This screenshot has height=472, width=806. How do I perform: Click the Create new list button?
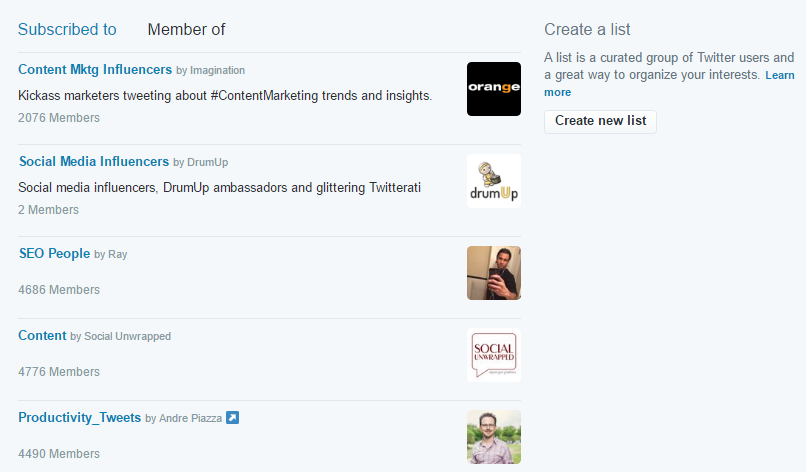click(600, 121)
